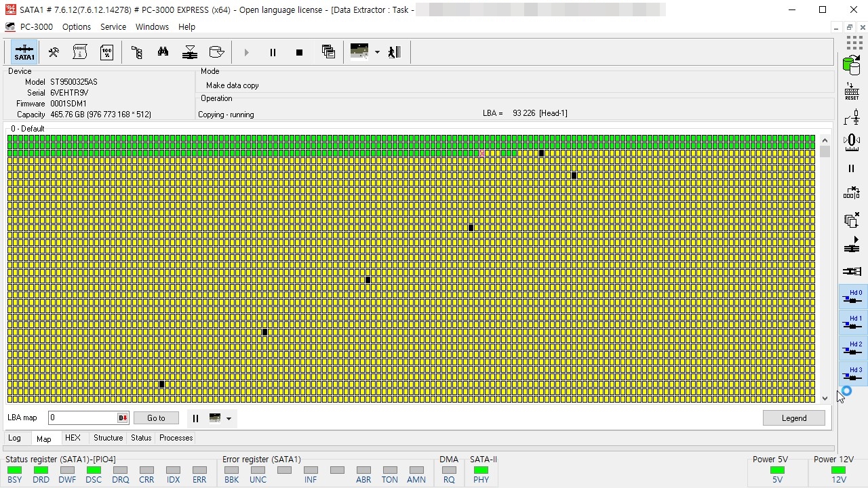The height and width of the screenshot is (488, 868).
Task: Open the Options menu
Action: pos(77,27)
